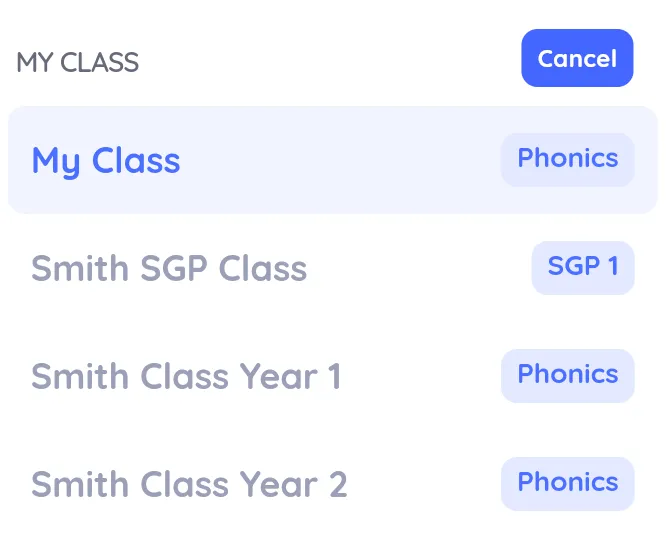Screen dimensions: 670x558
Task: Click the word "Smith" in SGP row
Action: click(x=80, y=269)
